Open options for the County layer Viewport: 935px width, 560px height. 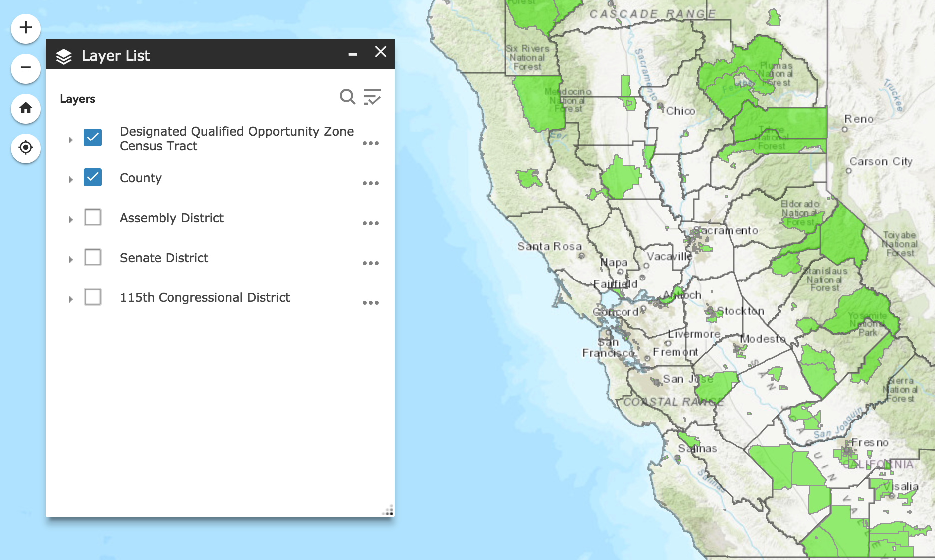point(371,183)
